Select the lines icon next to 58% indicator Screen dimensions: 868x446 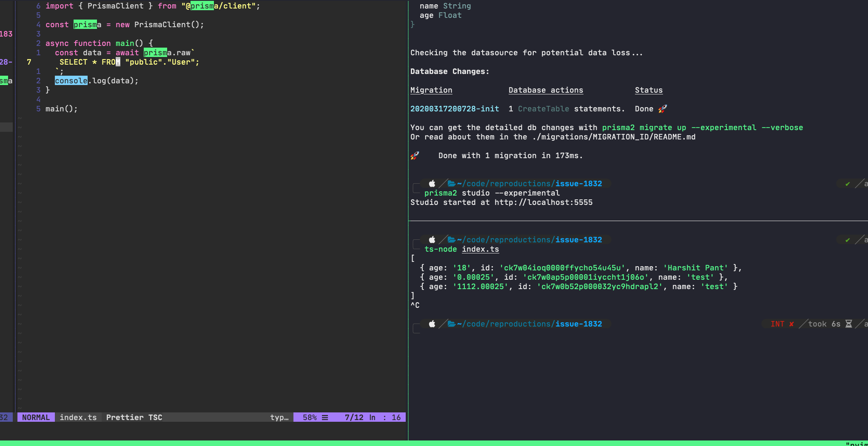[324, 417]
